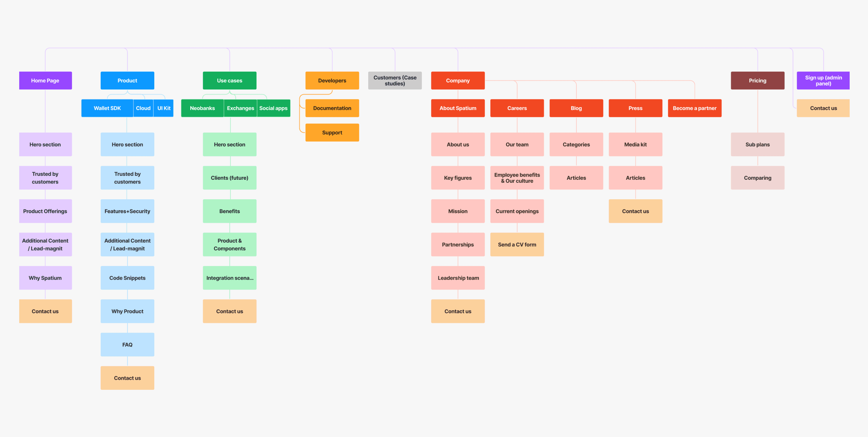The width and height of the screenshot is (868, 437).
Task: Select Hero section under Home Page
Action: pos(45,144)
